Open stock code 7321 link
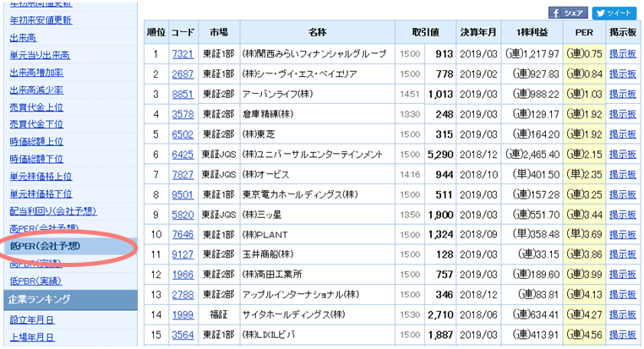644x349 pixels. tap(183, 54)
